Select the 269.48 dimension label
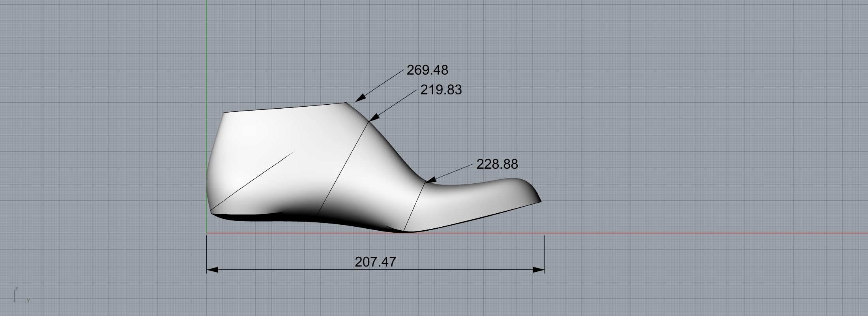The height and width of the screenshot is (316, 868). (427, 70)
